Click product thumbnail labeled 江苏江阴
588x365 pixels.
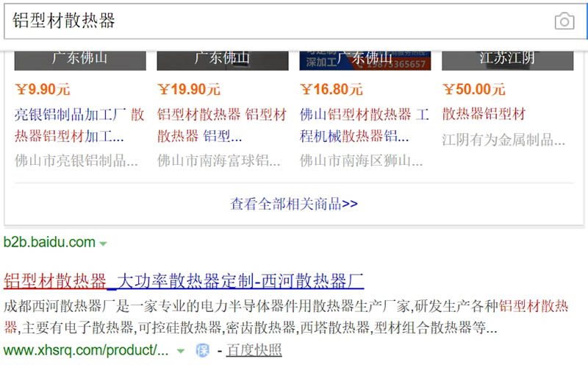tap(508, 60)
